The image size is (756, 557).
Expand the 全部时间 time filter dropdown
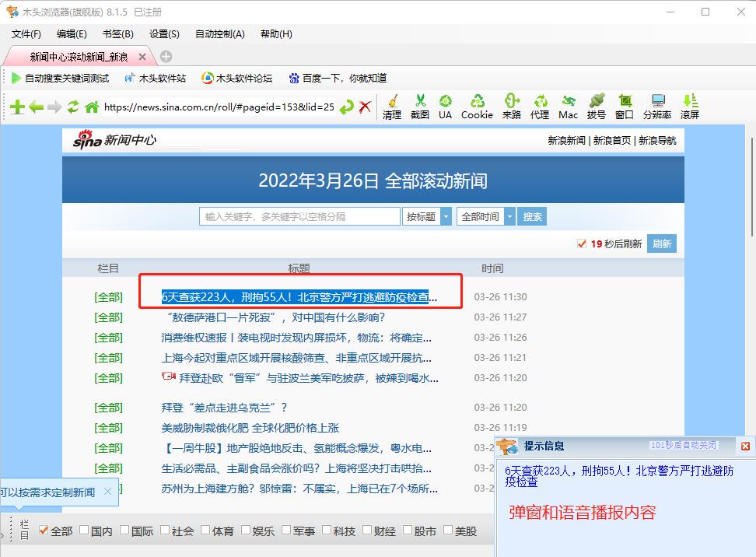[x=482, y=216]
